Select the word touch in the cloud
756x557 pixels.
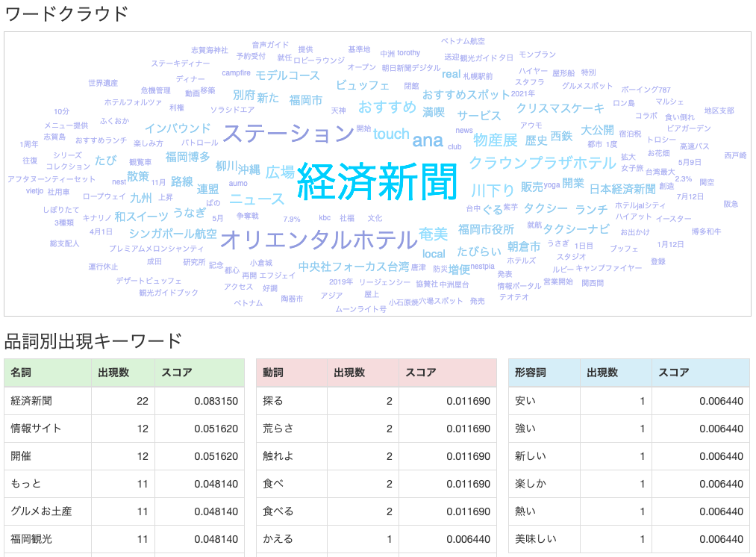point(391,134)
